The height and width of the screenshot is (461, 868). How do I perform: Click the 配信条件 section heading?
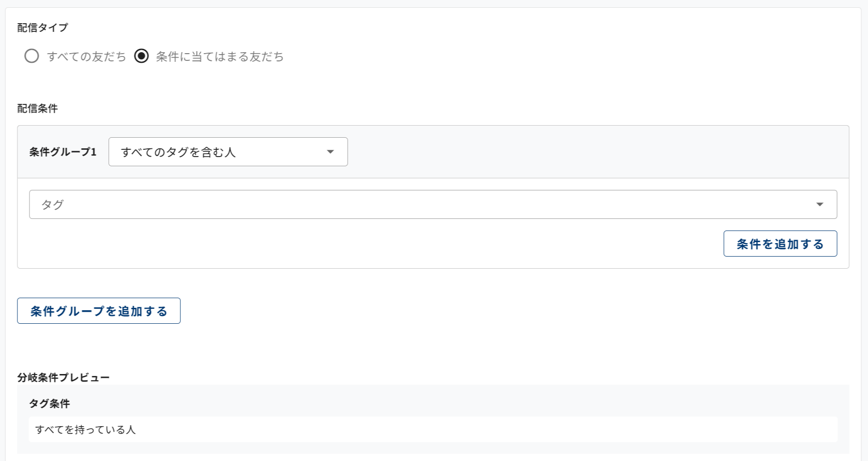point(37,108)
